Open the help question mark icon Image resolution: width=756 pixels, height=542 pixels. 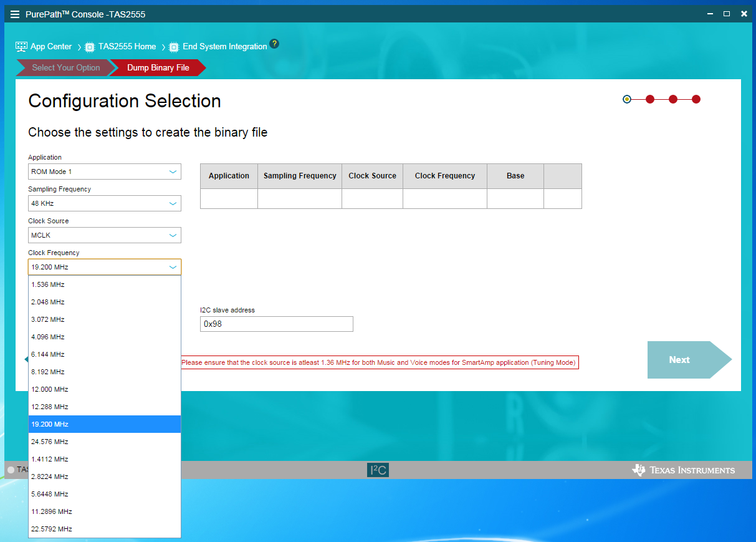tap(274, 44)
